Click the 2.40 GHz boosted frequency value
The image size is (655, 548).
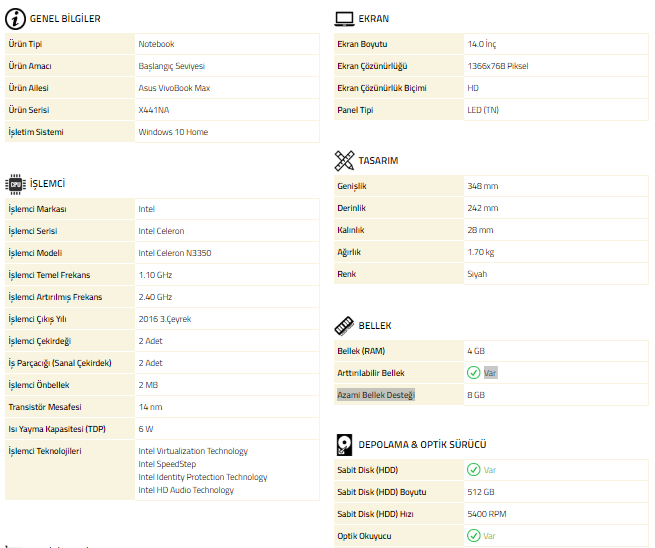tap(155, 297)
